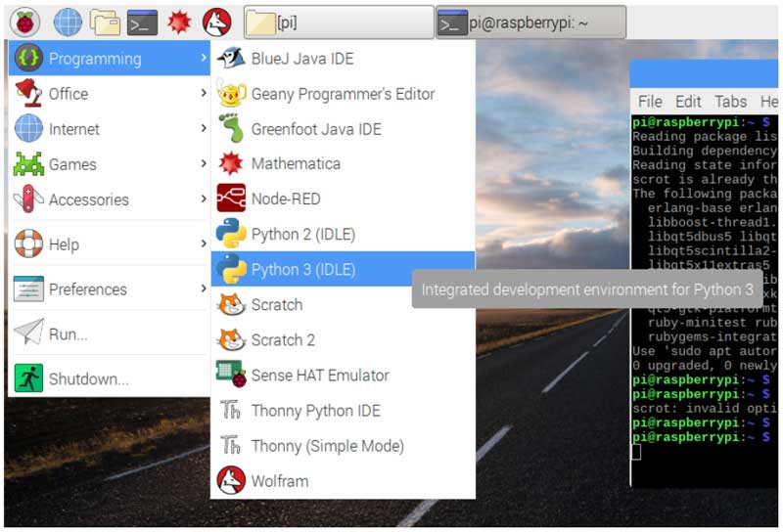
Task: Switch to the [pi] file manager taskbar window
Action: point(337,22)
